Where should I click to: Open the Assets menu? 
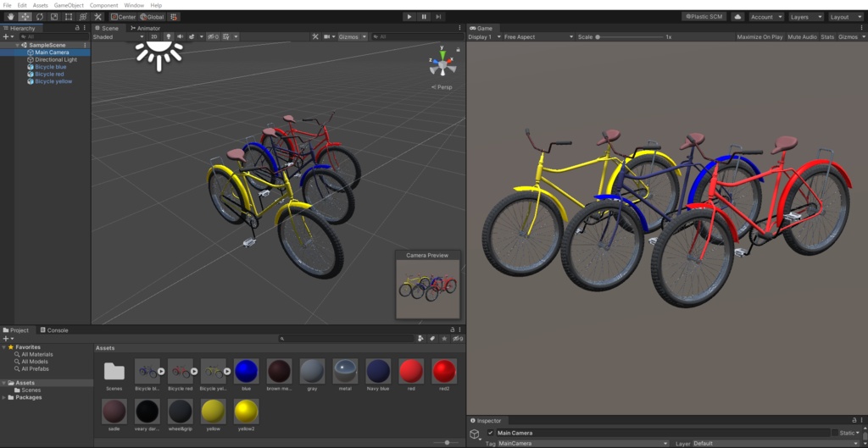pos(41,5)
